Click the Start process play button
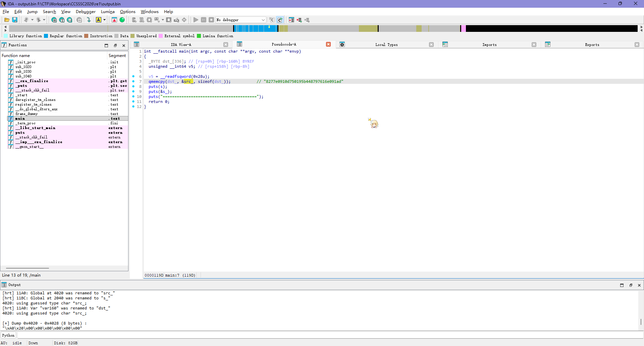Viewport: 644px width, 346px height. [196, 20]
